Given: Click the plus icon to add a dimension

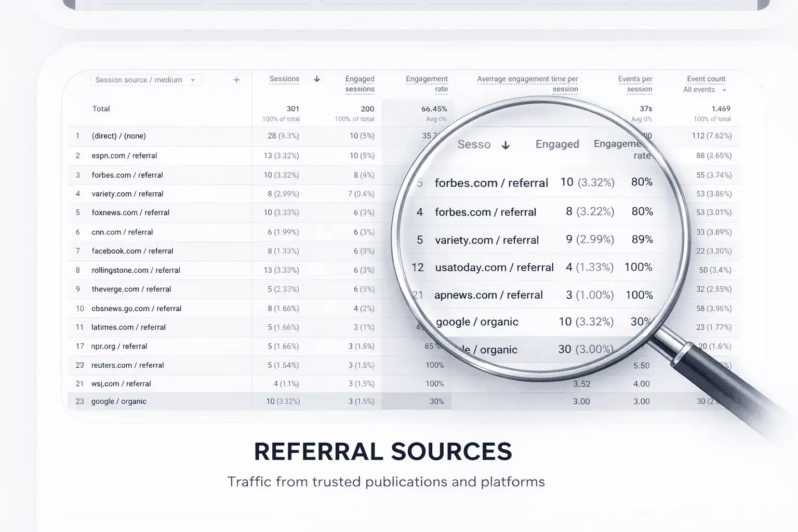Looking at the screenshot, I should coord(236,79).
